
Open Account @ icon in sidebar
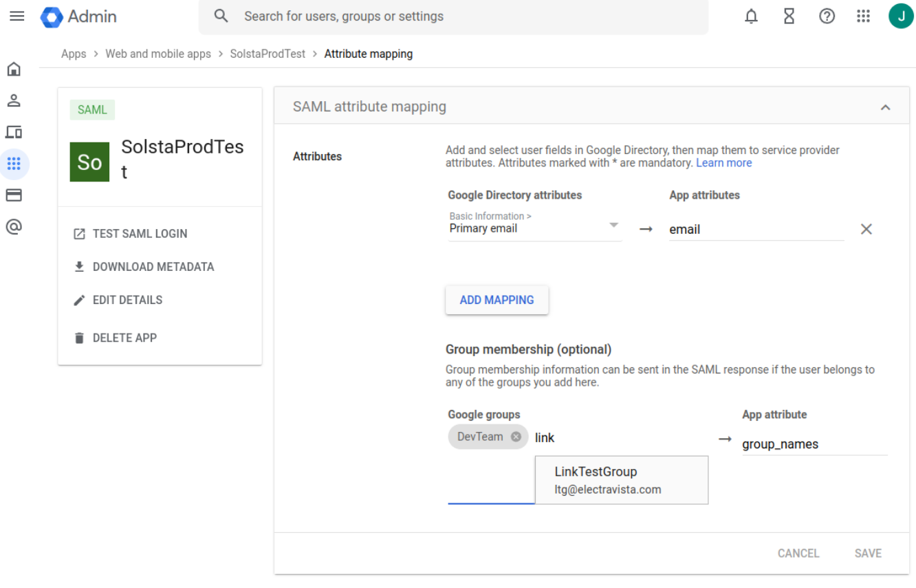[x=14, y=227]
